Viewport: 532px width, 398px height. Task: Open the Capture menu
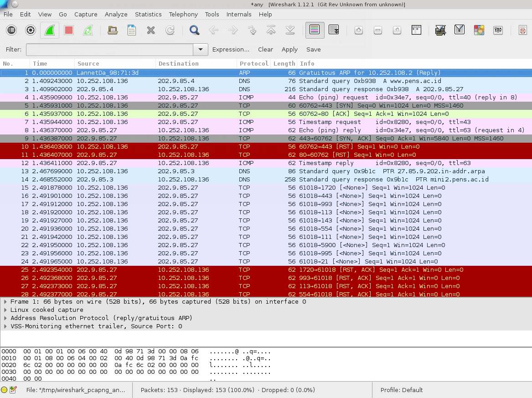[86, 14]
